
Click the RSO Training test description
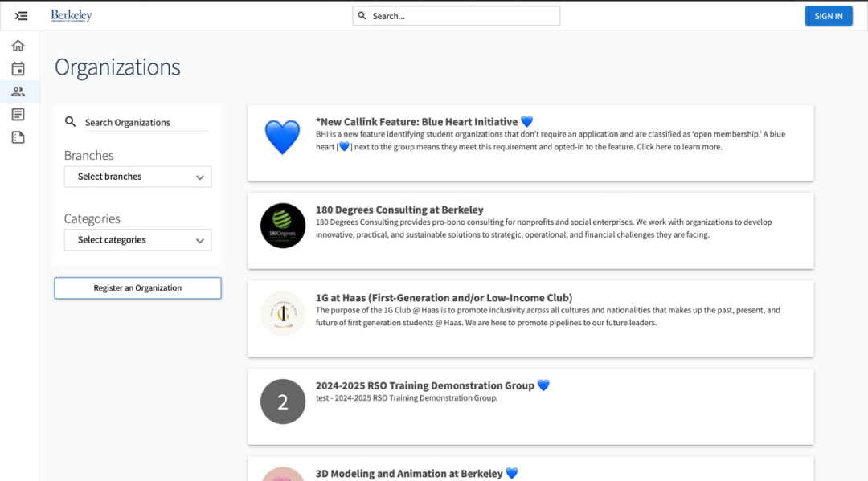pos(407,398)
